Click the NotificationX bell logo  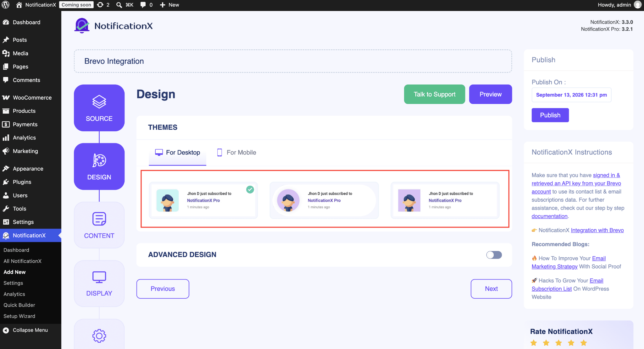82,25
